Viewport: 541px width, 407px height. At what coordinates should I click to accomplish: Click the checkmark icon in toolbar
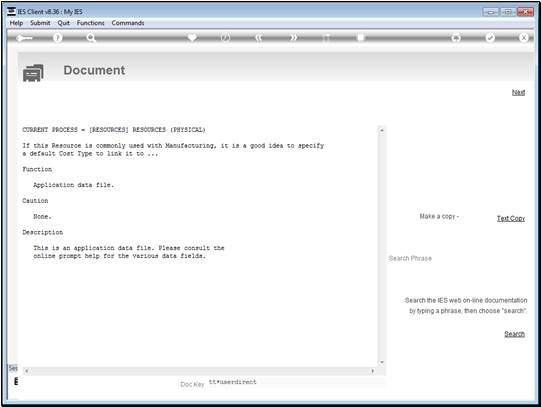(490, 37)
